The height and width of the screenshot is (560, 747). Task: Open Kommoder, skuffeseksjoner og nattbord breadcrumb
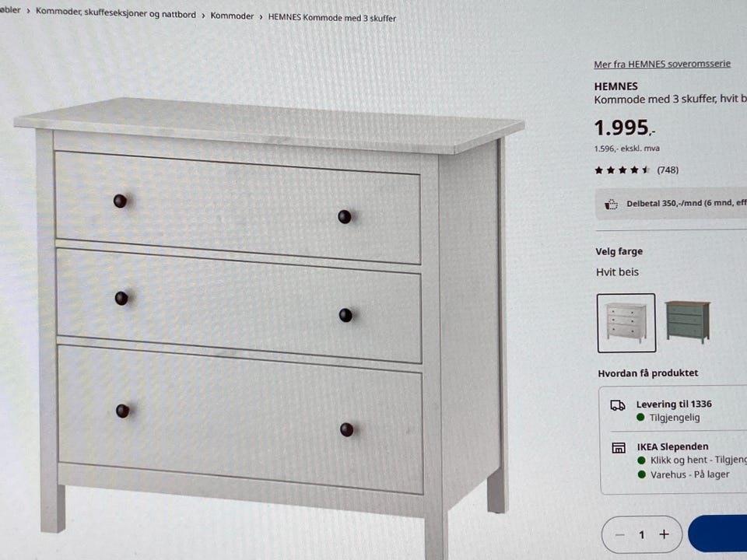[x=116, y=13]
